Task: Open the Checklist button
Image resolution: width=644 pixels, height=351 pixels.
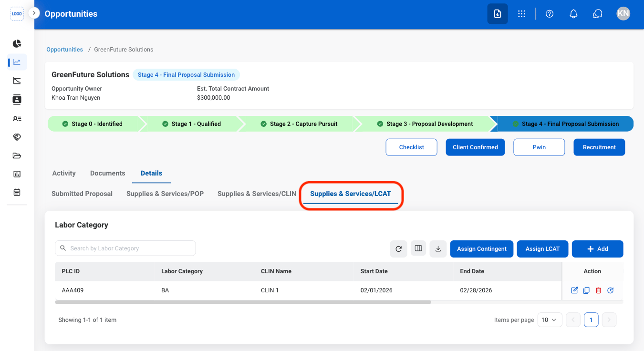Action: pyautogui.click(x=411, y=147)
